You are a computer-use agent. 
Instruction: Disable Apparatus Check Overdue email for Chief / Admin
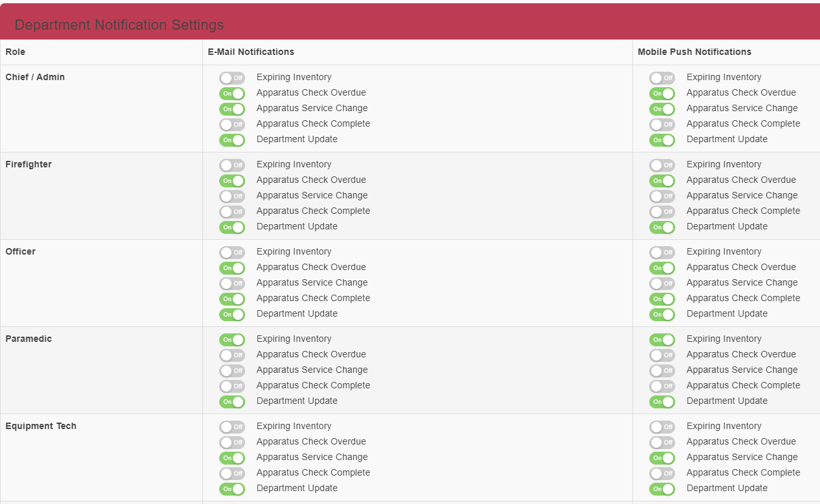pos(232,93)
